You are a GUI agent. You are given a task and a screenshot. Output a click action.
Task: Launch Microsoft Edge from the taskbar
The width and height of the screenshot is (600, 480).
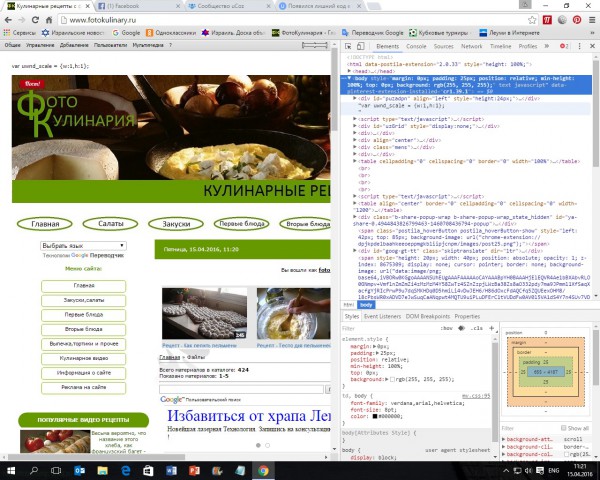point(125,470)
